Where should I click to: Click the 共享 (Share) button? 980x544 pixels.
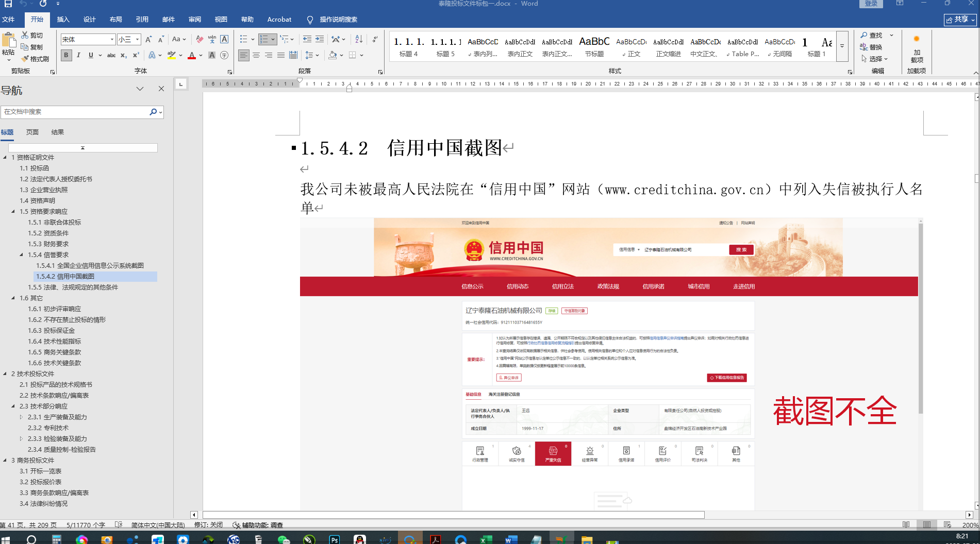pyautogui.click(x=960, y=20)
